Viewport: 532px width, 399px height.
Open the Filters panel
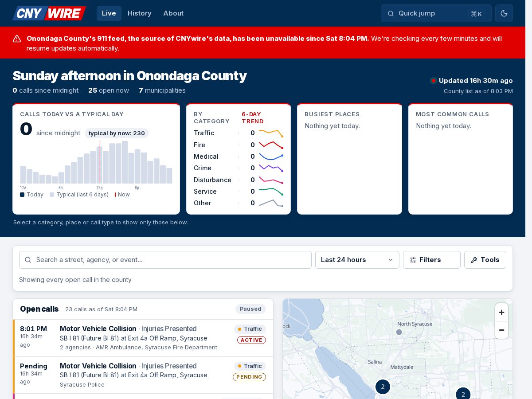point(432,260)
